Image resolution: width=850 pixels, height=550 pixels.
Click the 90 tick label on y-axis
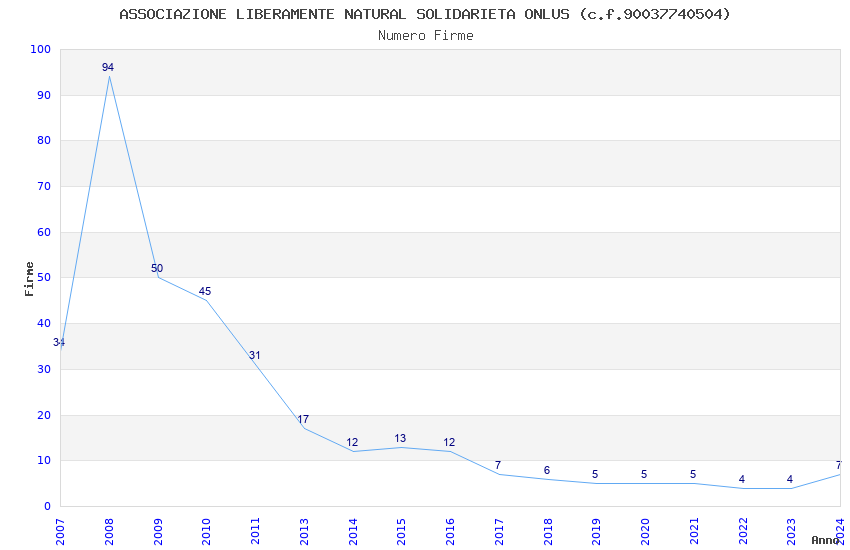coord(44,95)
